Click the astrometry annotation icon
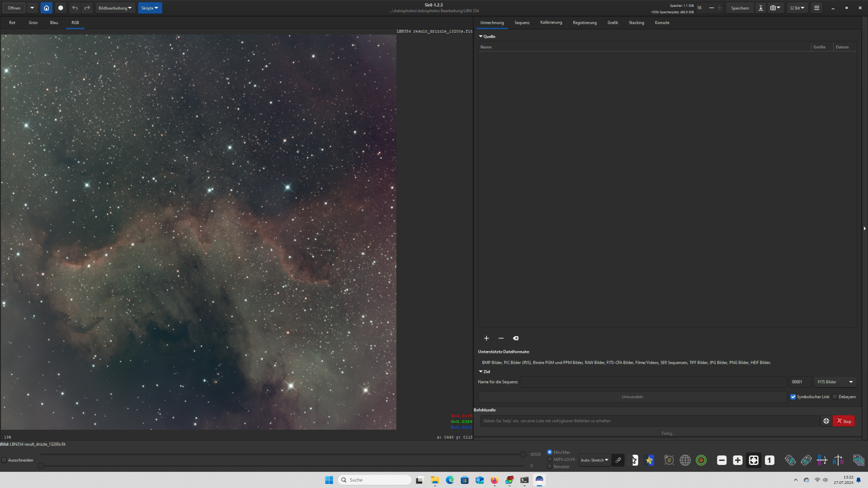 tap(669, 460)
